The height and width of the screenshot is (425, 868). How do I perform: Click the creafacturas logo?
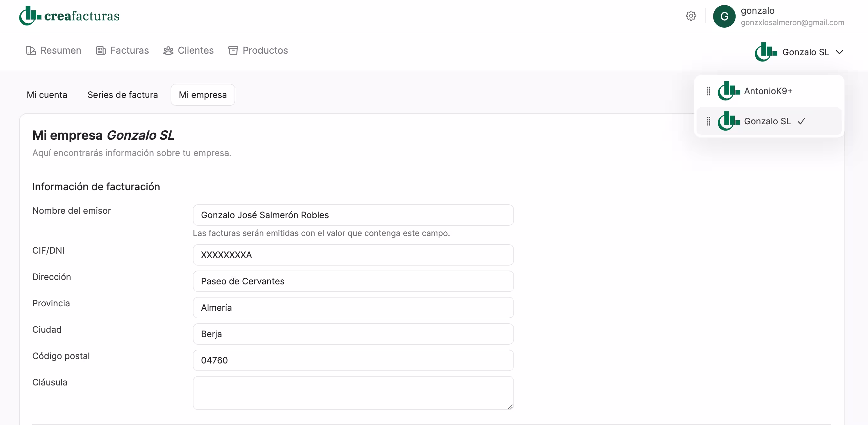(x=69, y=16)
